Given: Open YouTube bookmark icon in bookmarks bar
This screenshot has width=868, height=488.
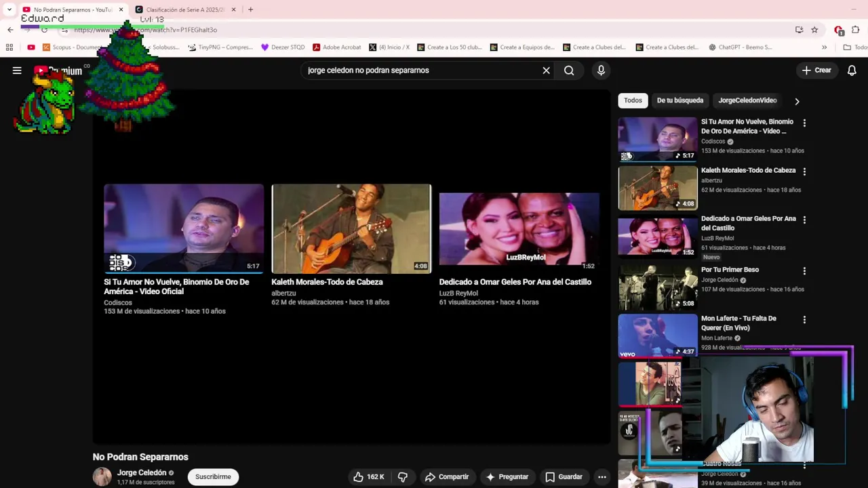Looking at the screenshot, I should click(x=31, y=47).
